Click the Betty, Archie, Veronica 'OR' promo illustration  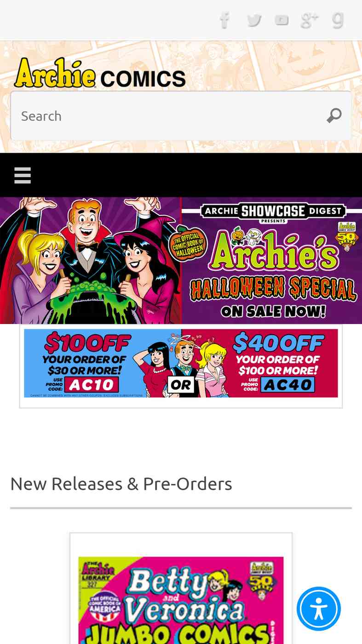tap(182, 363)
